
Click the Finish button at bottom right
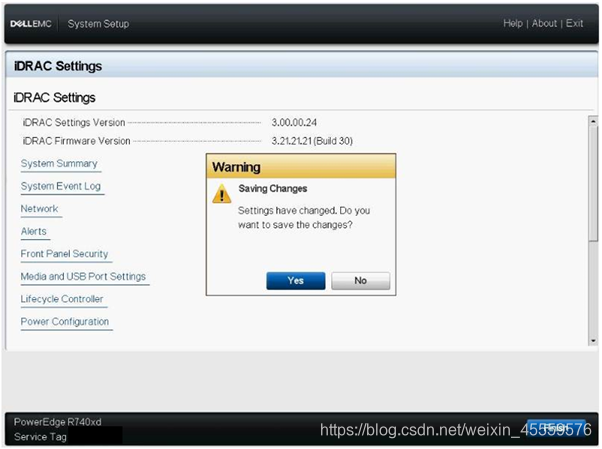point(556,428)
